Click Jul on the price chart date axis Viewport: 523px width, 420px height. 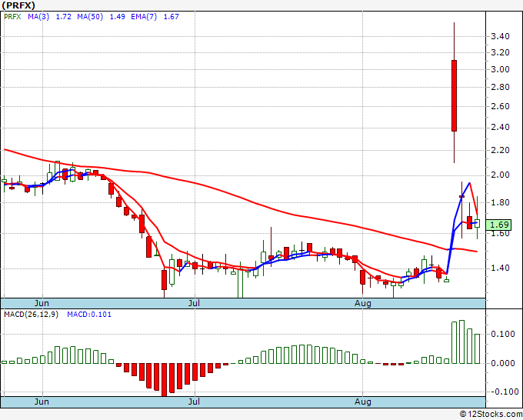coord(194,303)
